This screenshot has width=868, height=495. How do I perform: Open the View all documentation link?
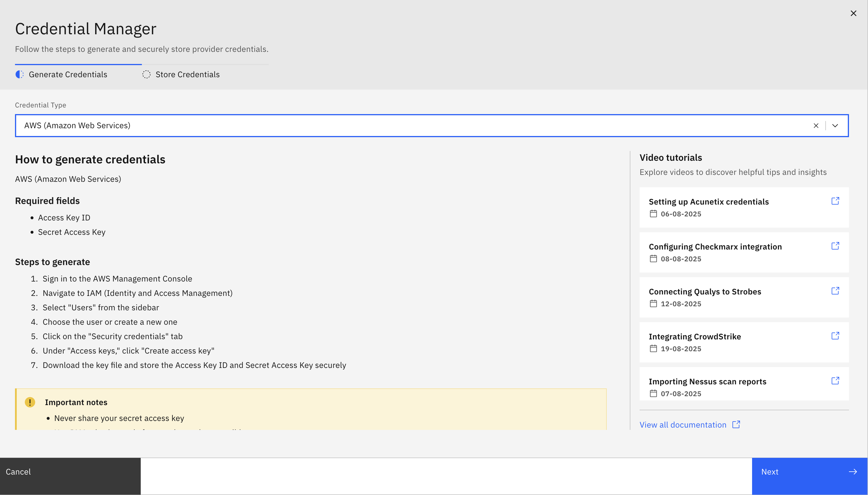(683, 425)
